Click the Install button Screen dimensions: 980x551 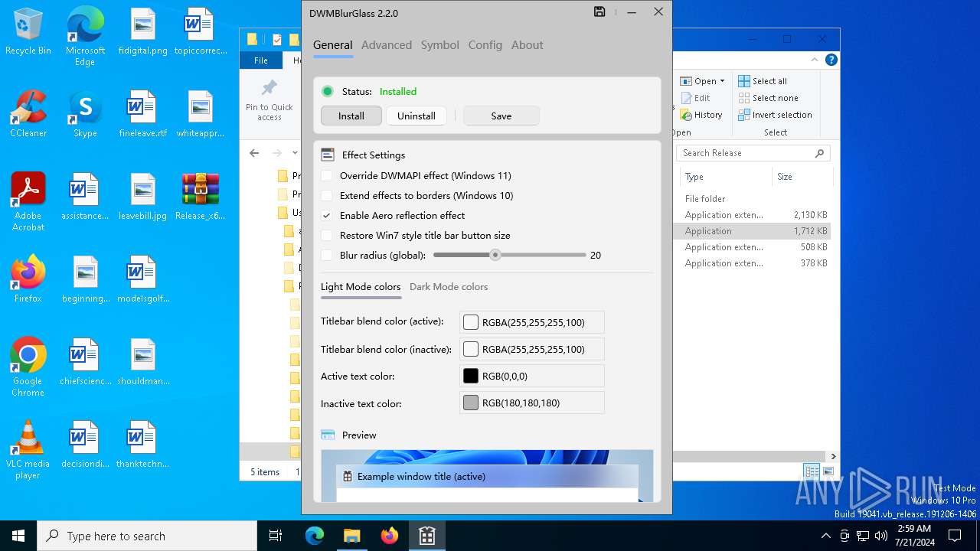tap(351, 116)
